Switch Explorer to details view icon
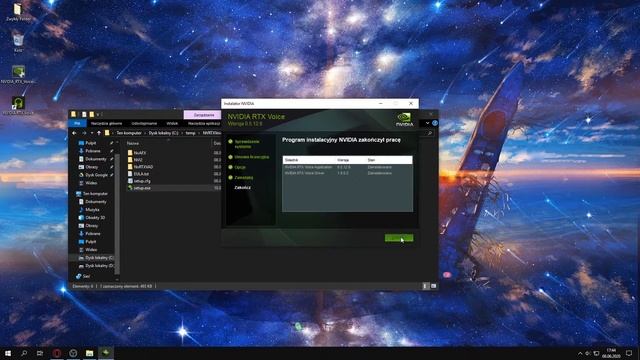The image size is (640, 360). (x=425, y=286)
